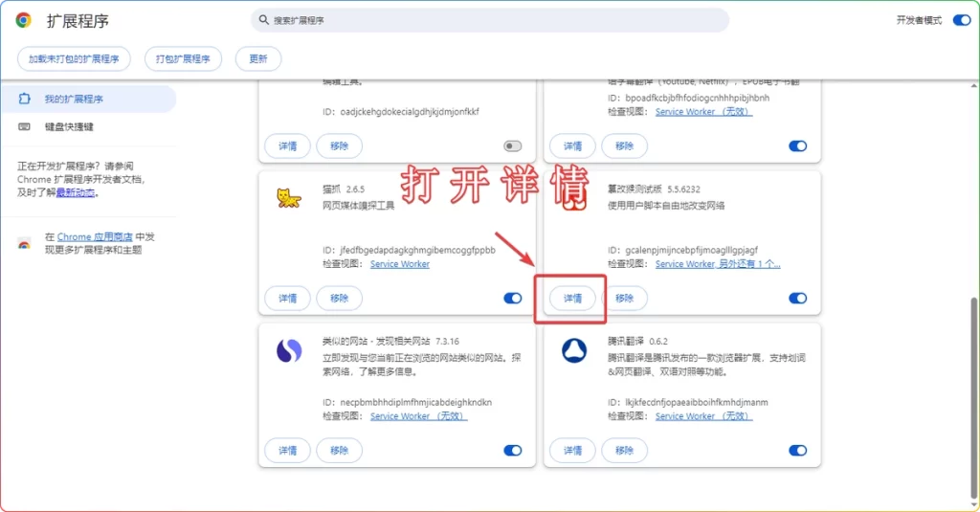The height and width of the screenshot is (512, 980).
Task: Click the 猫抓 cat icon
Action: 289,198
